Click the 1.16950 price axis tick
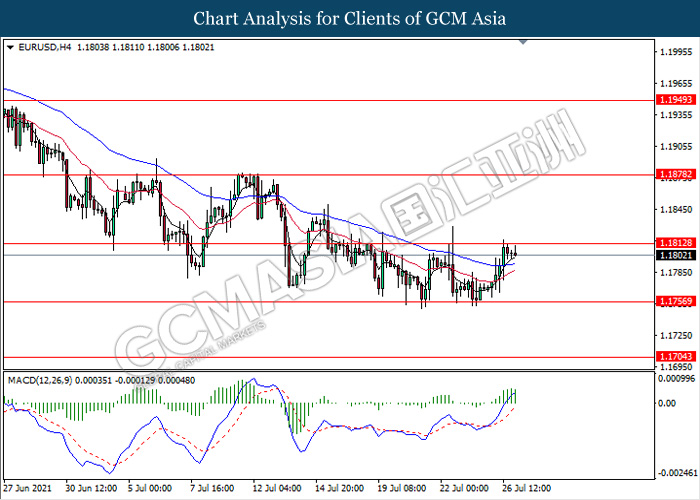 pos(673,367)
